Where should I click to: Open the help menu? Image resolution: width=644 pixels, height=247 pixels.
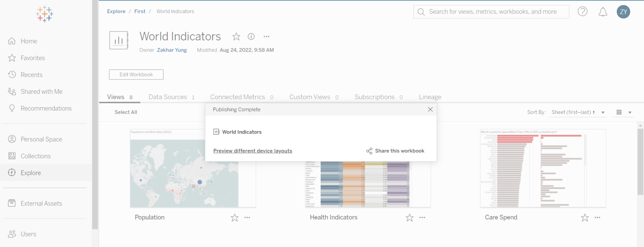tap(582, 11)
